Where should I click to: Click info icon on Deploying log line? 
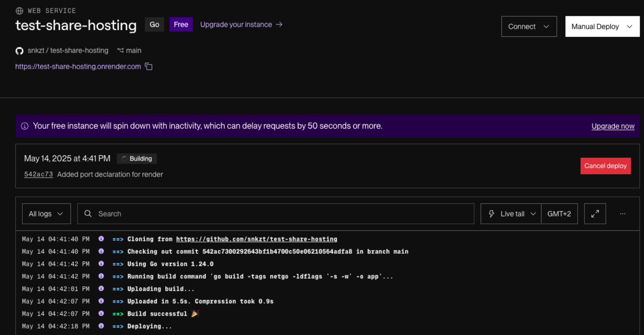pos(101,326)
